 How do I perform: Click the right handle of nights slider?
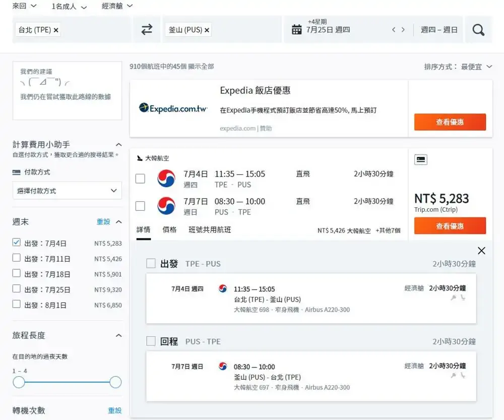(115, 382)
